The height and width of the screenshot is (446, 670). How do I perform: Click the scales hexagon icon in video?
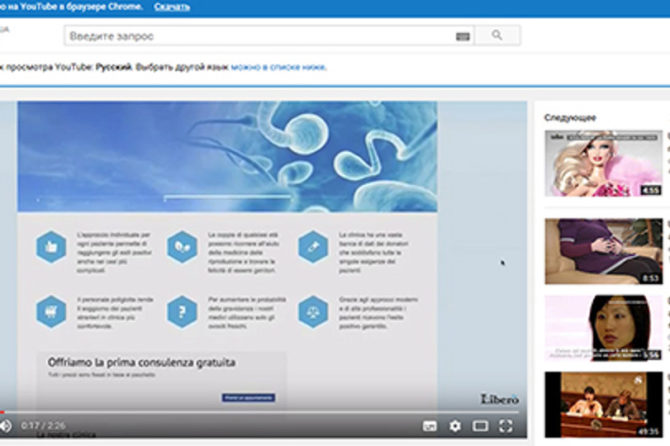coord(313,309)
